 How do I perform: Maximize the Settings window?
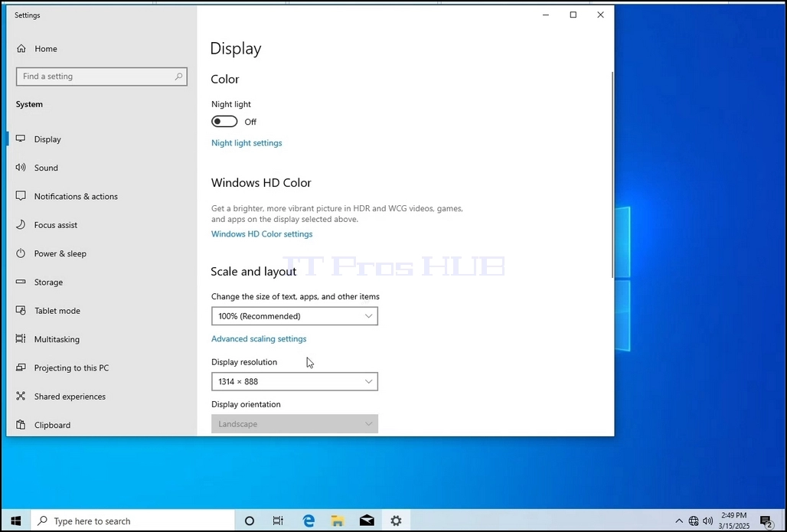pyautogui.click(x=573, y=15)
